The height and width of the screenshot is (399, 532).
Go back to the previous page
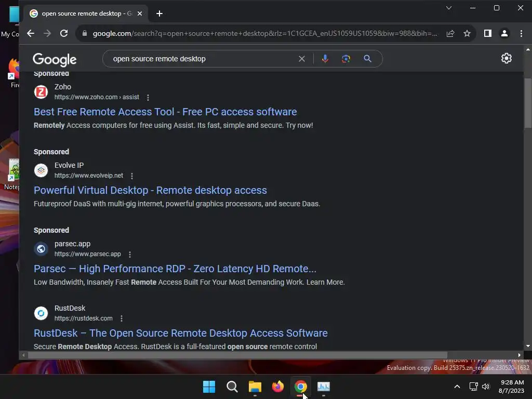click(31, 33)
